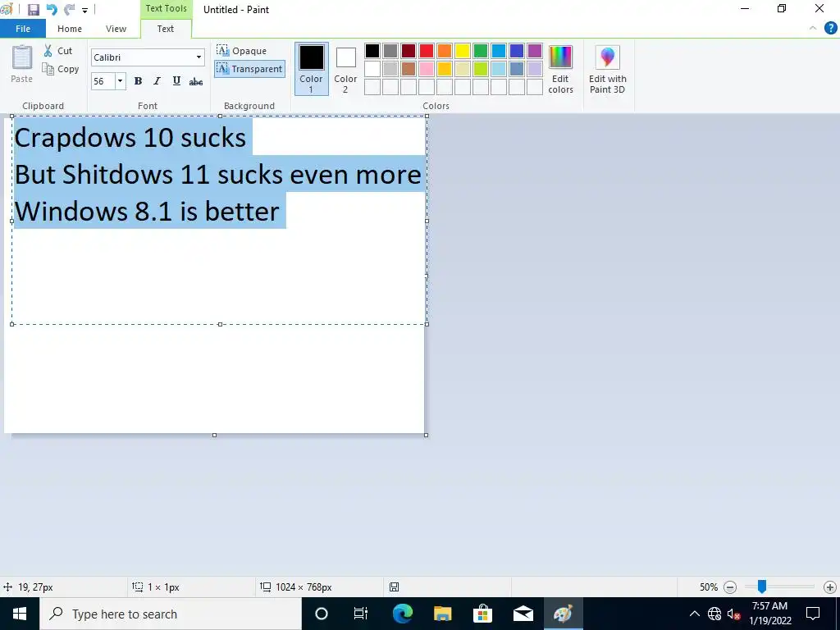840x630 pixels.
Task: Undo the last action
Action: pyautogui.click(x=52, y=10)
